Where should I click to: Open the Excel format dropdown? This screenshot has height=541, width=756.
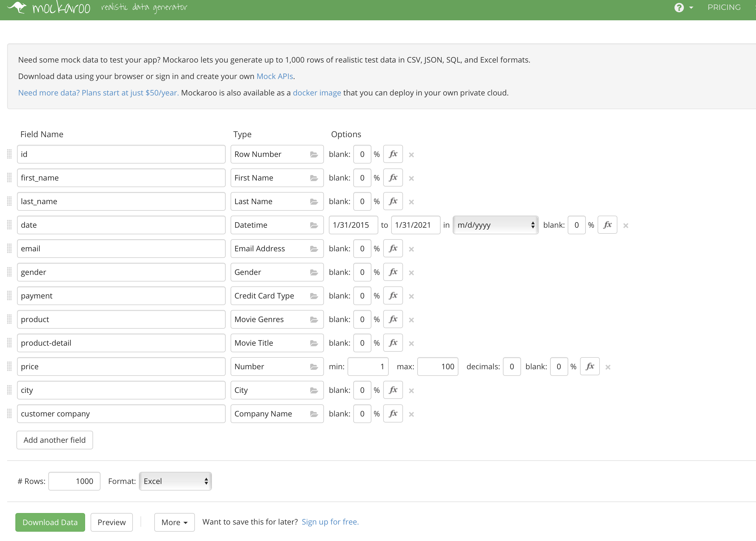pyautogui.click(x=175, y=481)
